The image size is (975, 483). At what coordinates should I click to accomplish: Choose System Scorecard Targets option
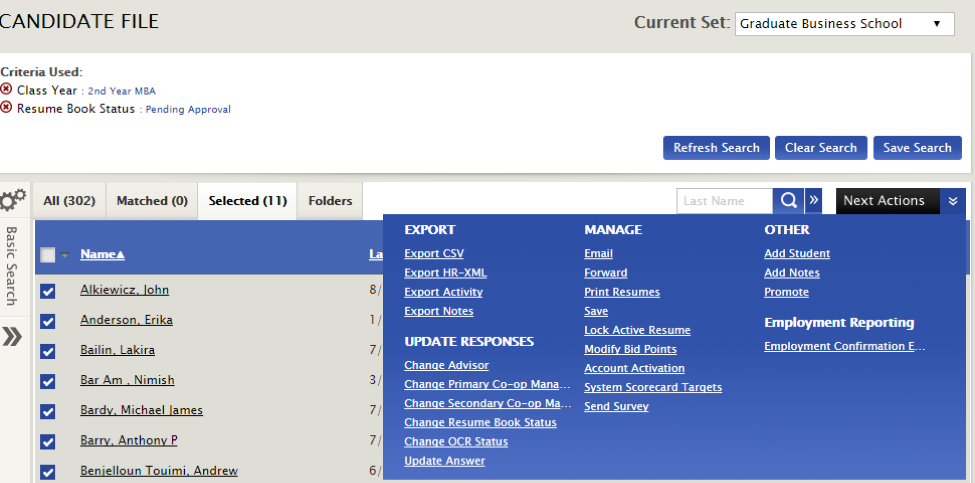pyautogui.click(x=654, y=388)
